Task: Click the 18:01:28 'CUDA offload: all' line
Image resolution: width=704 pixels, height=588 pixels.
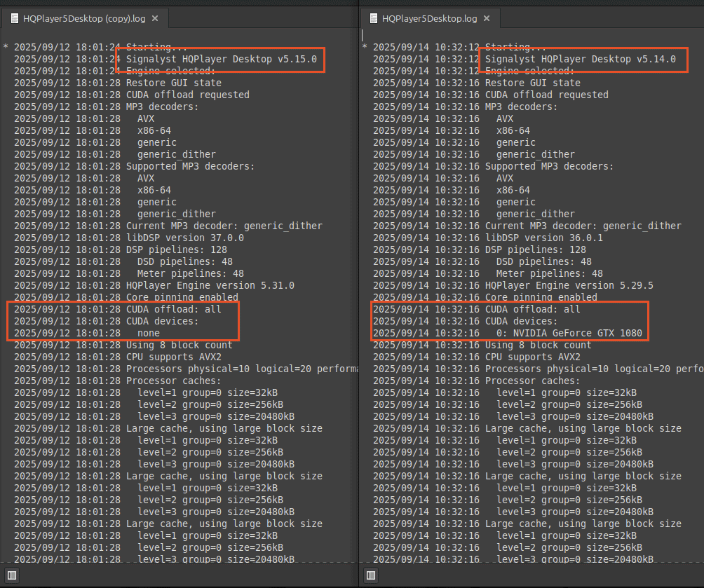Action: pyautogui.click(x=118, y=309)
